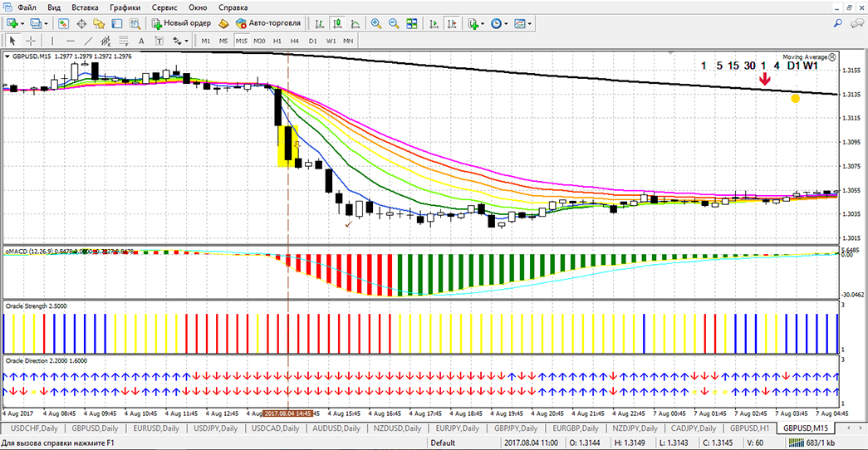Switch chart to candlestick mode
This screenshot has width=868, height=450.
pos(338,24)
